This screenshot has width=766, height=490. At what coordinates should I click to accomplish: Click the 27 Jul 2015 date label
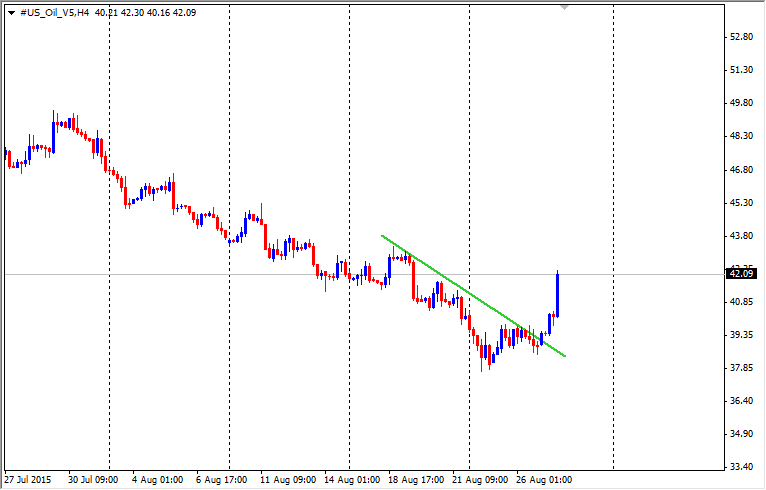tap(28, 480)
